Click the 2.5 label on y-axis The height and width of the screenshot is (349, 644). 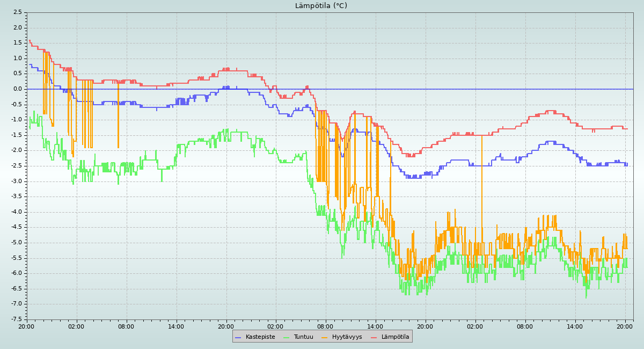pos(17,12)
